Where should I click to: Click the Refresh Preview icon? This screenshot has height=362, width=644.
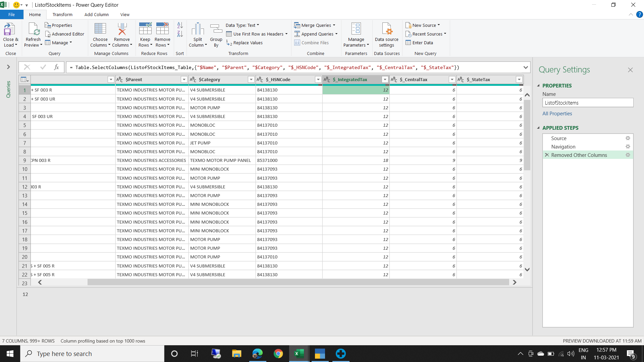34,29
